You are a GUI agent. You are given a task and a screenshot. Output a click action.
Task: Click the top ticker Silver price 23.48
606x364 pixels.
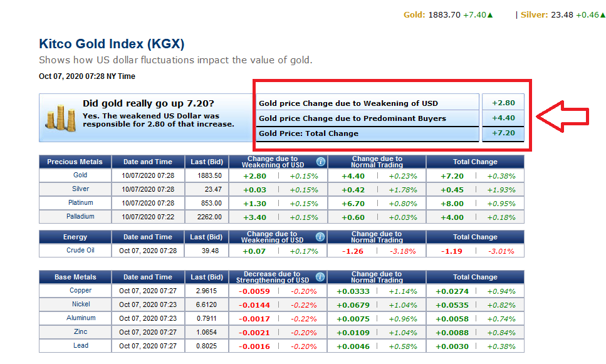click(x=562, y=15)
